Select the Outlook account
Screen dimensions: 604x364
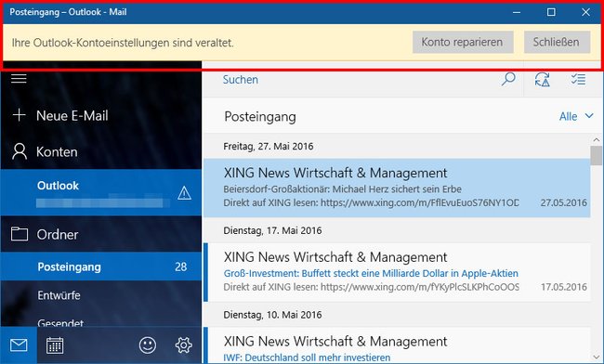pyautogui.click(x=101, y=193)
